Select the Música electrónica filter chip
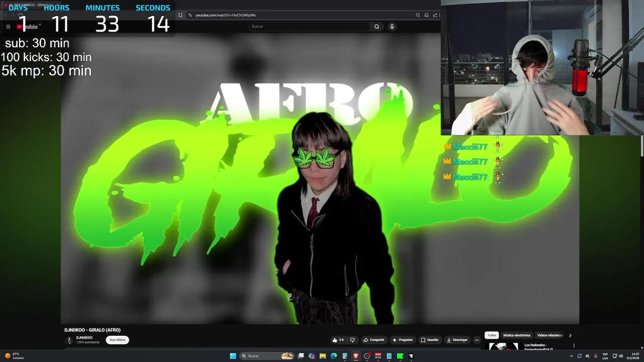The height and width of the screenshot is (362, 644). (517, 335)
